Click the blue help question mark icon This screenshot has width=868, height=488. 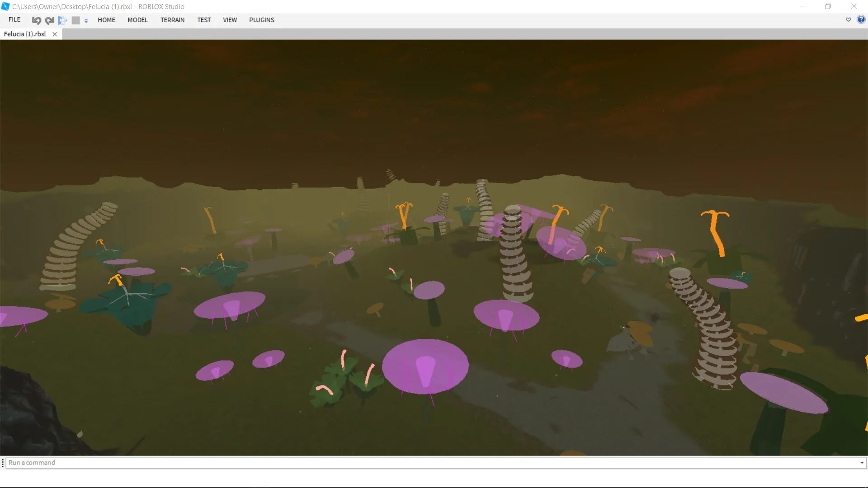point(861,19)
